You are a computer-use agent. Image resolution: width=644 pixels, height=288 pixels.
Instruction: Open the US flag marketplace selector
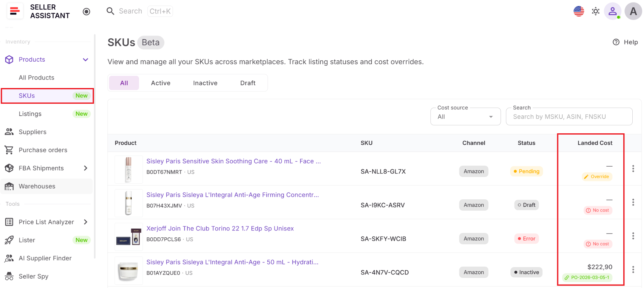pos(579,11)
